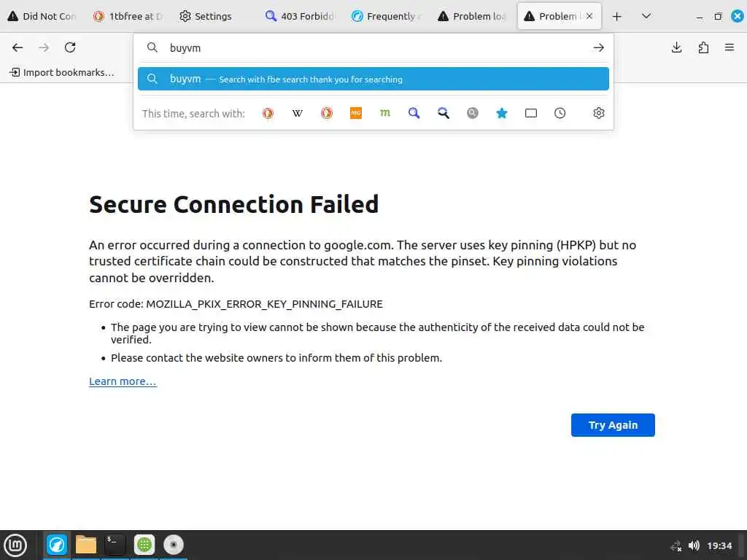Viewport: 747px width, 560px height.
Task: Open the Linux Mint start menu
Action: (15, 545)
